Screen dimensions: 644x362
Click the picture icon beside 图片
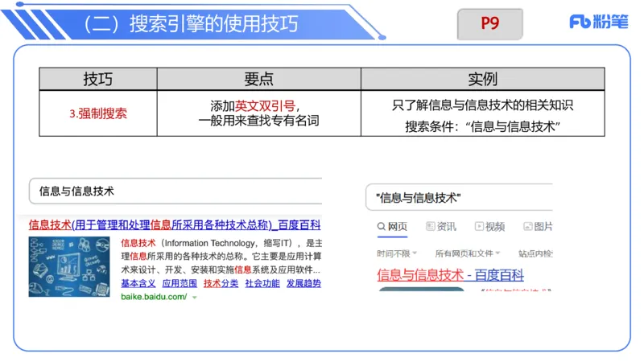(x=528, y=227)
